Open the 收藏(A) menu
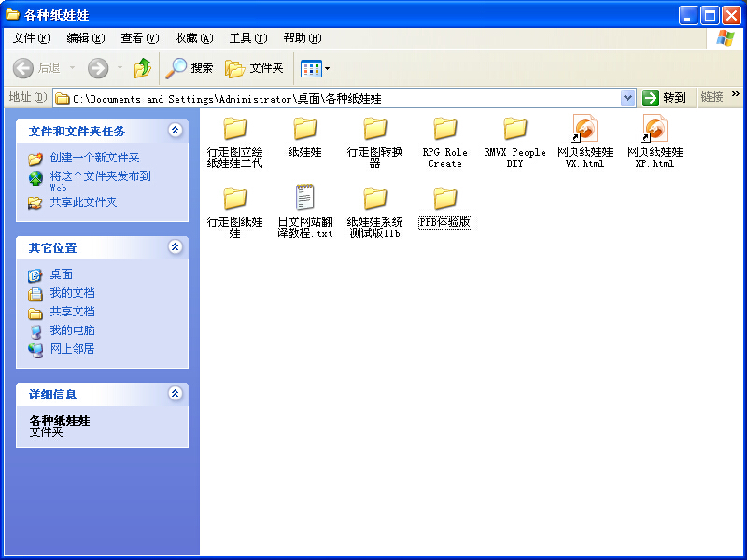 tap(194, 38)
